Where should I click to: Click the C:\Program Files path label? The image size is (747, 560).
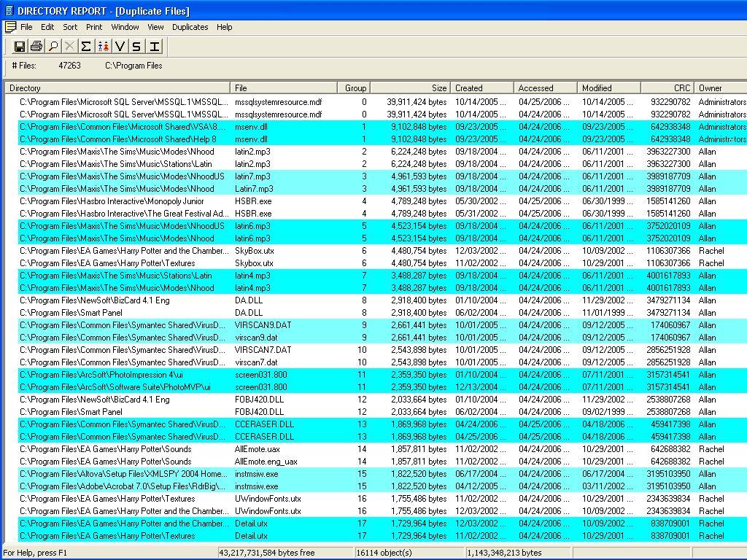133,65
